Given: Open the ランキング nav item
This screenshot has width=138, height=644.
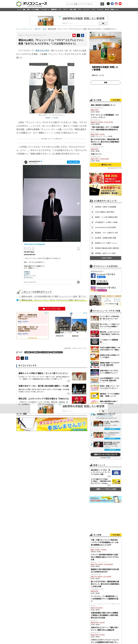Looking at the screenshot, I should pyautogui.click(x=100, y=10).
